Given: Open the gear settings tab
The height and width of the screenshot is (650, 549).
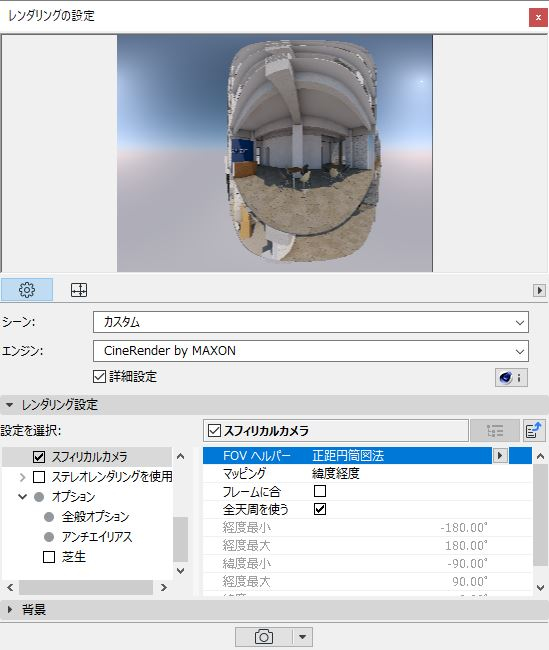Looking at the screenshot, I should click(x=27, y=290).
